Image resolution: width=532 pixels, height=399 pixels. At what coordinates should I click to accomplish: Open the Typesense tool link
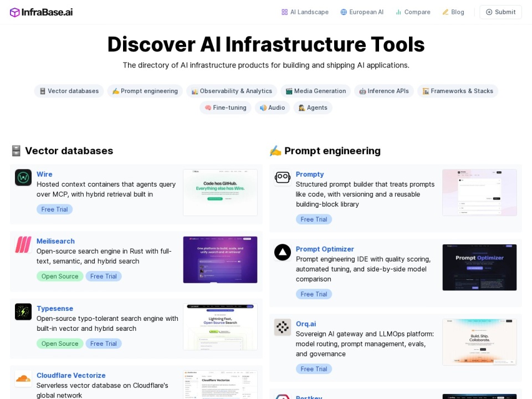tap(55, 309)
